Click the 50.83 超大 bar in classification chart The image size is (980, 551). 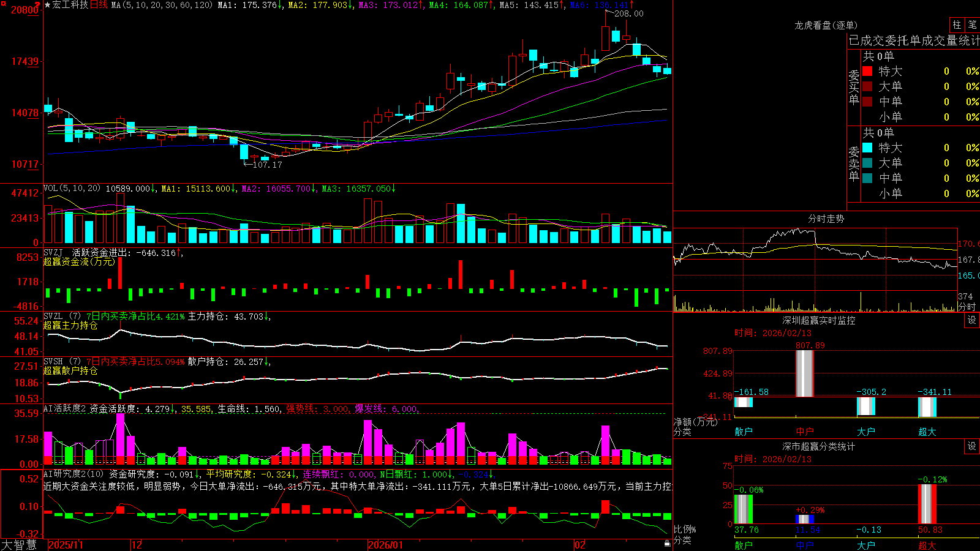point(927,504)
